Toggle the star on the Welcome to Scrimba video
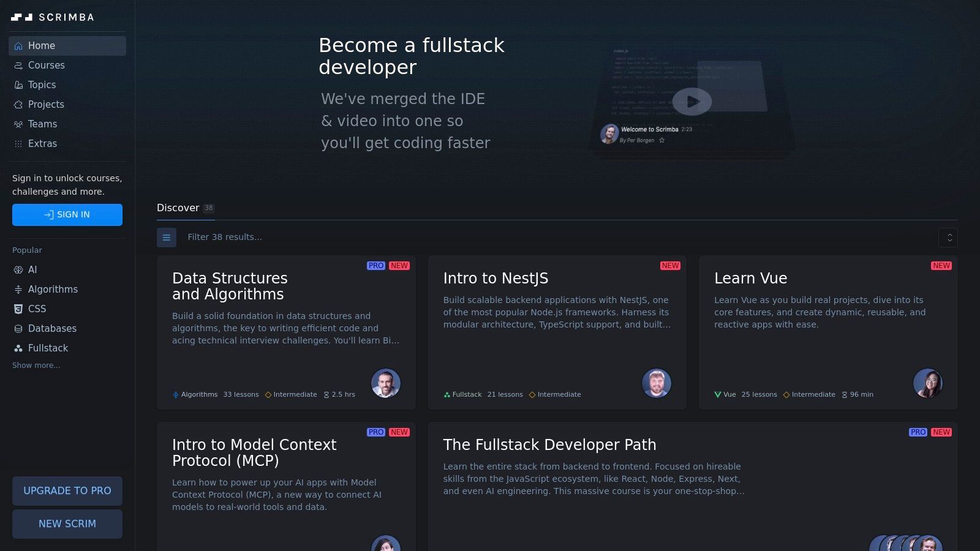Screen dimensions: 980x551 coord(662,140)
